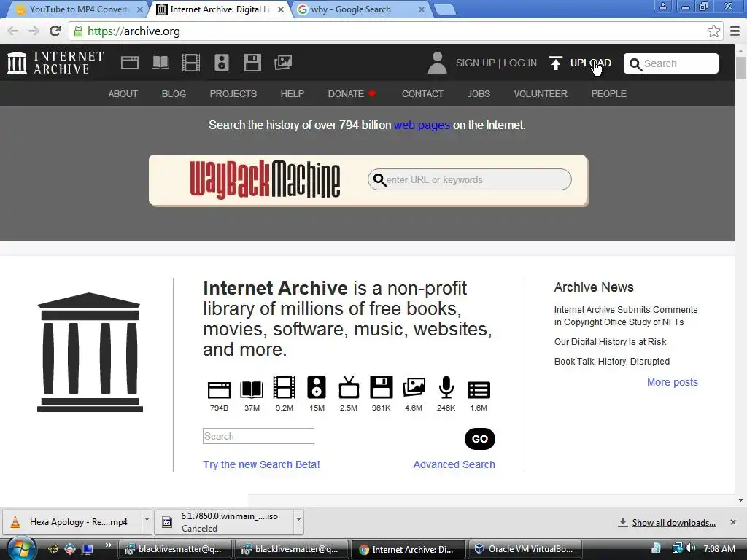This screenshot has width=747, height=560.
Task: Switch to YouTube to MP4 Converter tab
Action: click(x=79, y=9)
